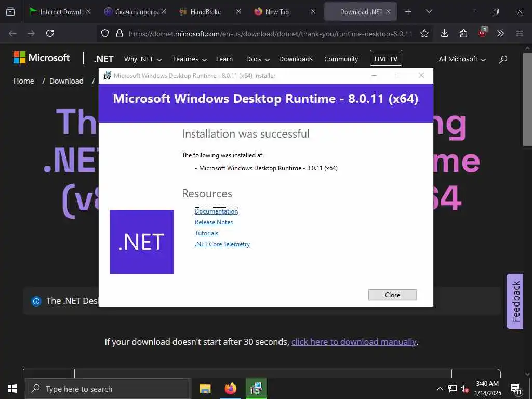Image resolution: width=532 pixels, height=399 pixels.
Task: Close the Download .NET tab
Action: click(388, 11)
